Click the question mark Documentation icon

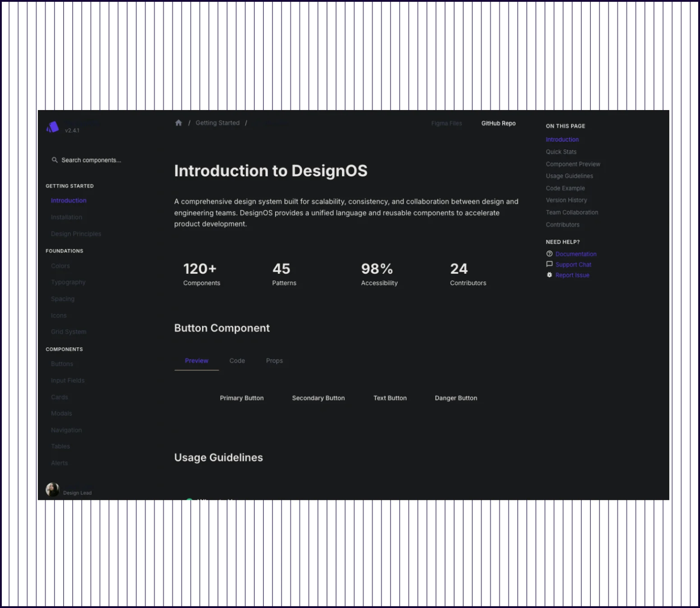pyautogui.click(x=549, y=254)
